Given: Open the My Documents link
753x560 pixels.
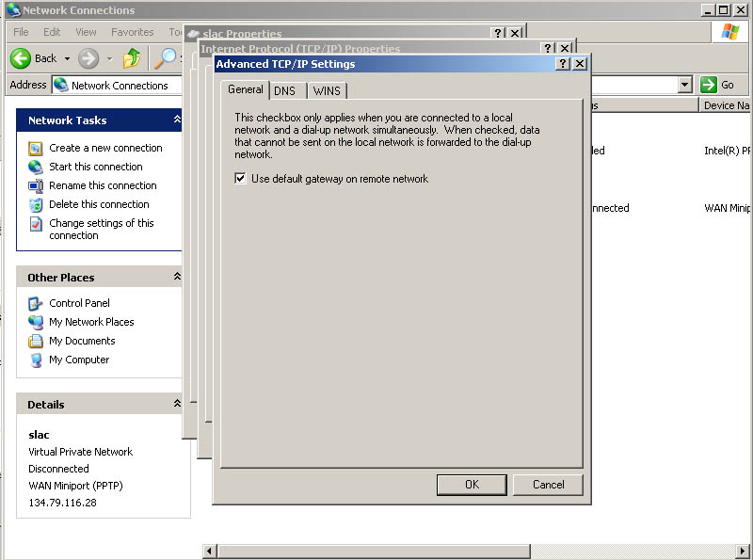Looking at the screenshot, I should 82,341.
